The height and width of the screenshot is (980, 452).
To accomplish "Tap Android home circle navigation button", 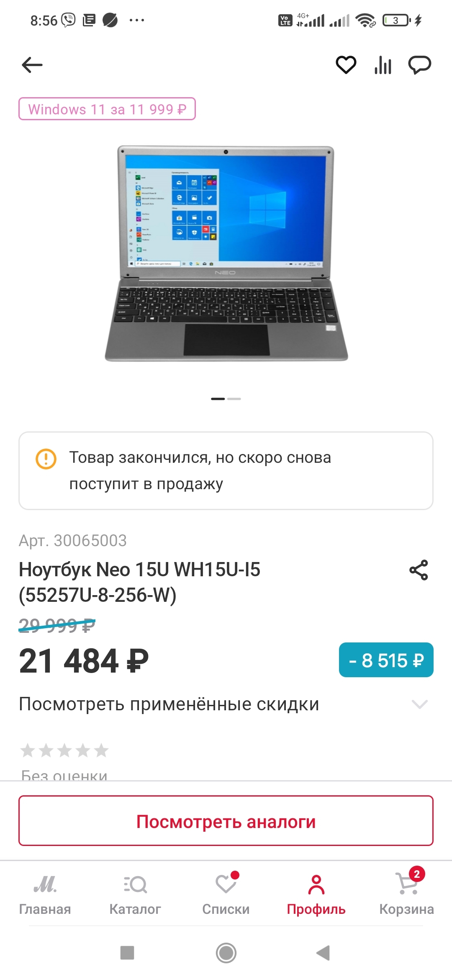I will point(226,953).
